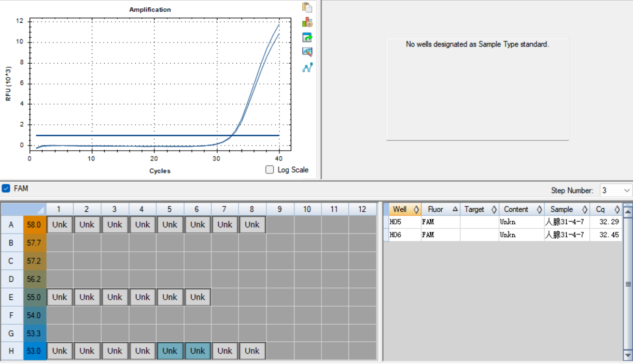This screenshot has width=633, height=364.
Task: Select plate column 9 header
Action: (280, 209)
